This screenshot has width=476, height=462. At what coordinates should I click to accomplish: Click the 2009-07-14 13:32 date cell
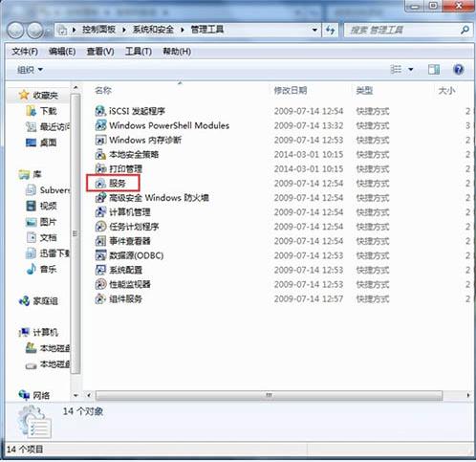point(309,125)
